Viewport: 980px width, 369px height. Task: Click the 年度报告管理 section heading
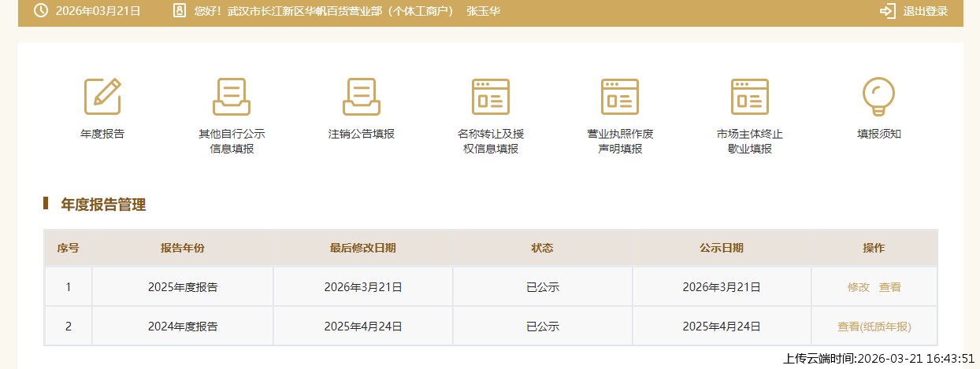pyautogui.click(x=103, y=205)
